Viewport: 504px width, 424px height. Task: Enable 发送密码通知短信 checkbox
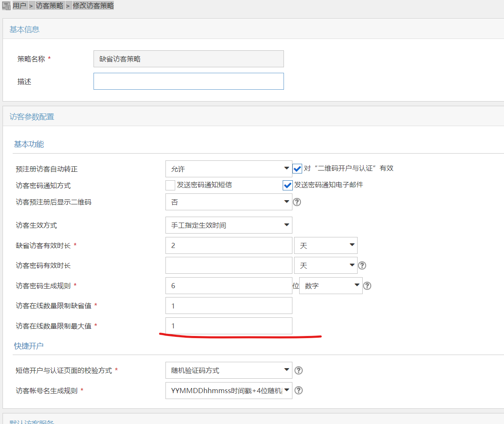[170, 185]
